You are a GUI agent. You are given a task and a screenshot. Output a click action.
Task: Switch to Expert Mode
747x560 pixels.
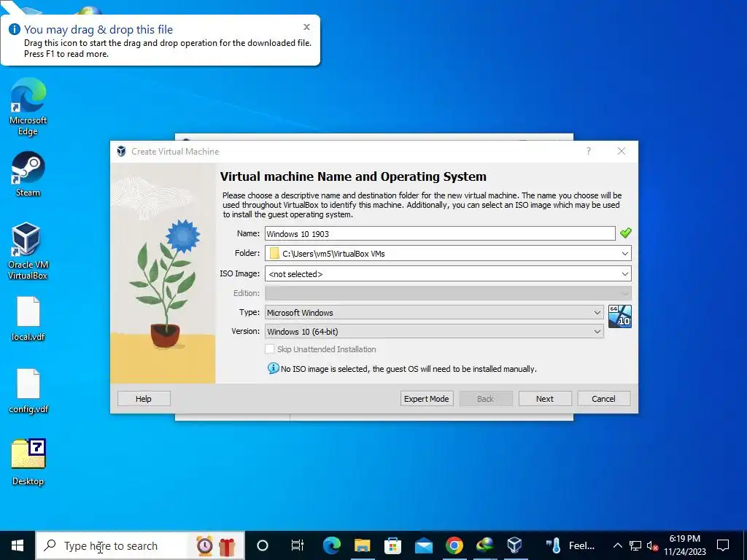click(426, 399)
